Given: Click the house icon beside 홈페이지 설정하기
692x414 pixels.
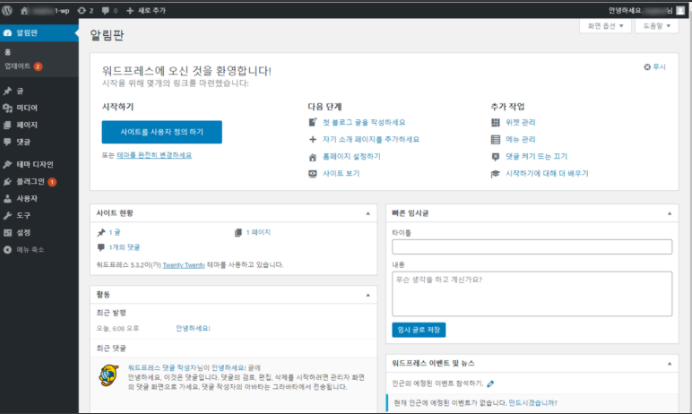Looking at the screenshot, I should click(x=312, y=157).
